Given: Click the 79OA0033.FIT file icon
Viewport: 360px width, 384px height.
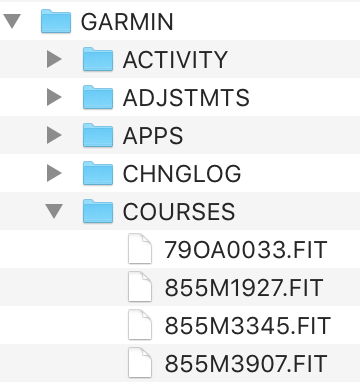Looking at the screenshot, I should pyautogui.click(x=140, y=249).
